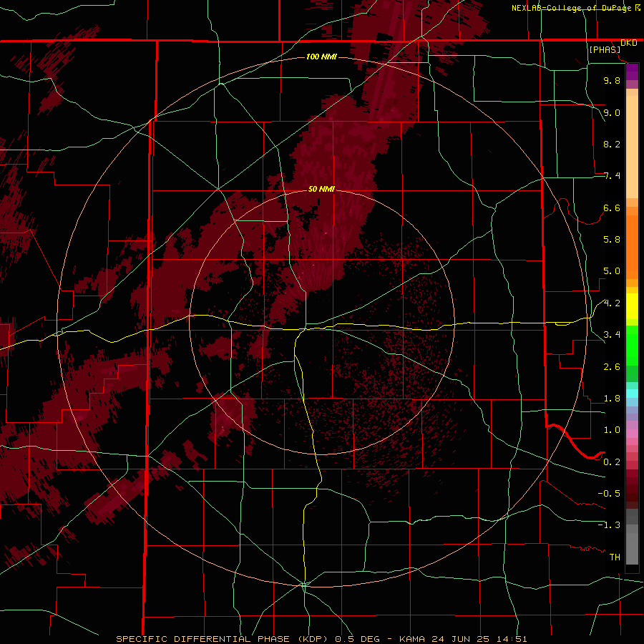The width and height of the screenshot is (644, 644).
Task: Click the -0.5 legend value
Action: [x=609, y=494]
